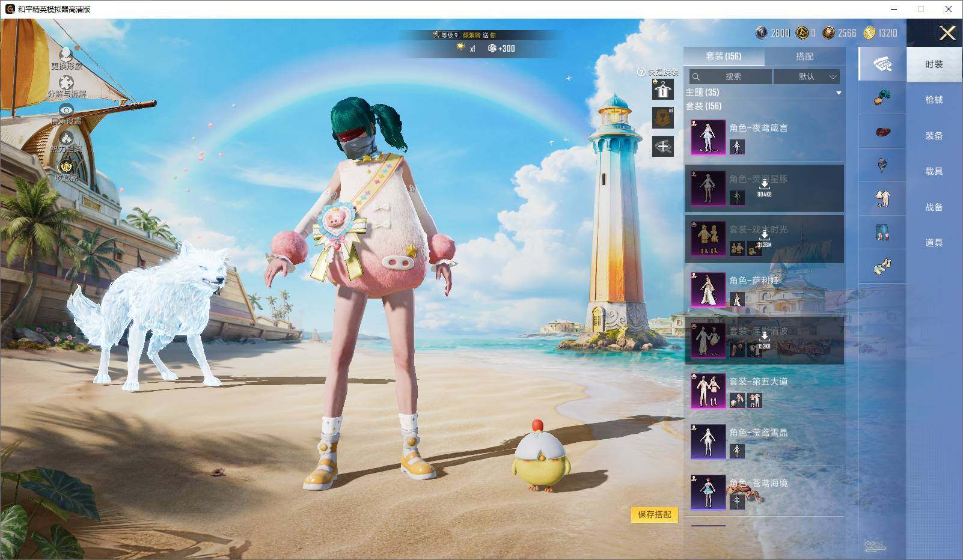Click first item piece under 套装-第五大道
Viewport: 963px width, 560px height.
pos(737,400)
